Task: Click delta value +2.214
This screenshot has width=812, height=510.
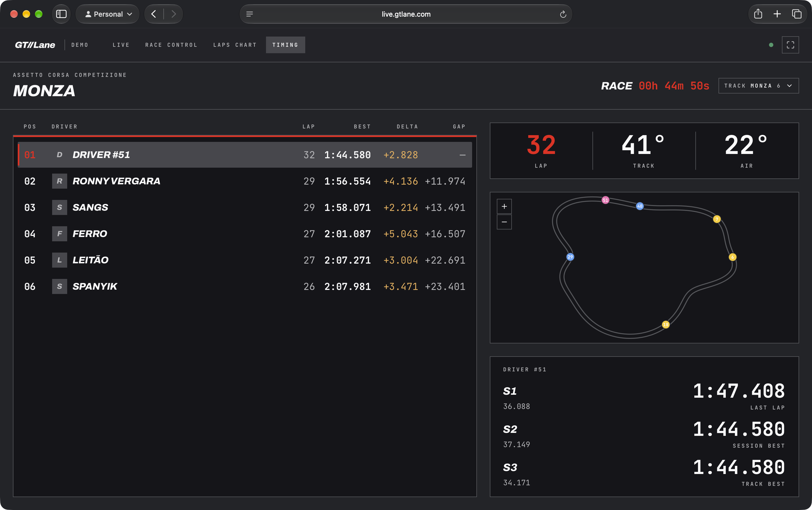Action: tap(401, 207)
